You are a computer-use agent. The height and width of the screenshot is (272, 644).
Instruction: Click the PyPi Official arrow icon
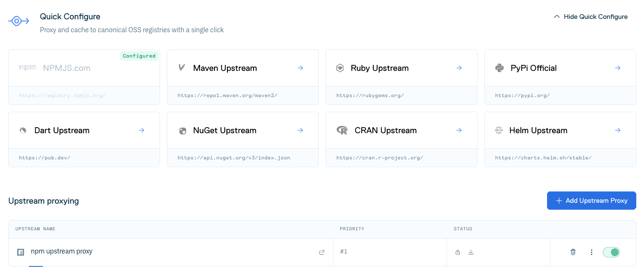[x=618, y=68]
